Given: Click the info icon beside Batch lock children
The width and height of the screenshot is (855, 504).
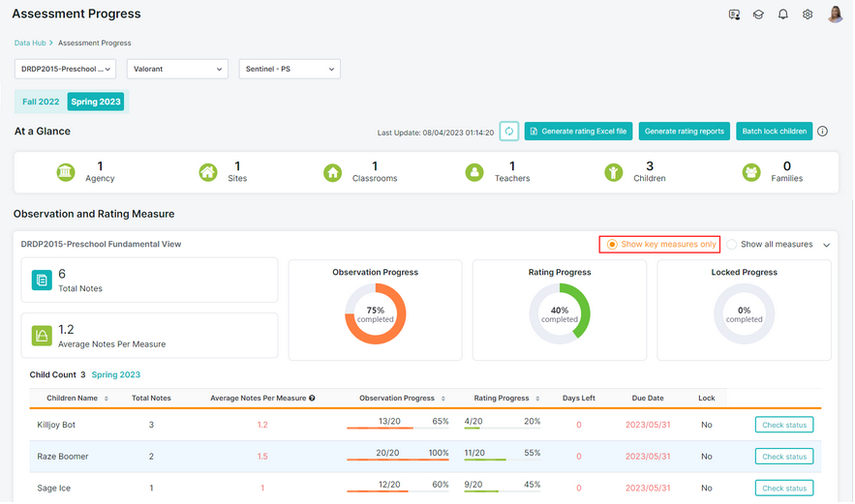Looking at the screenshot, I should (x=822, y=132).
